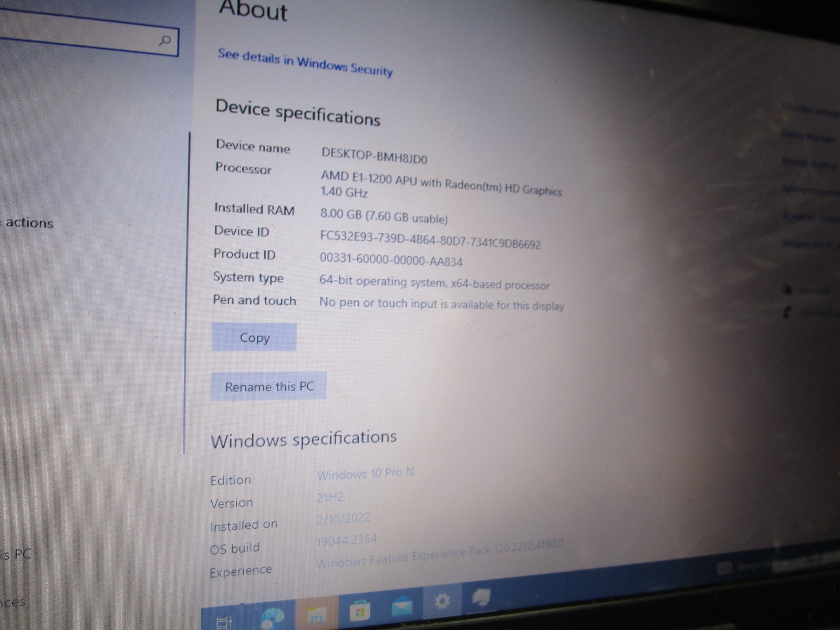Open Remote desktop related link
Image resolution: width=840 pixels, height=630 pixels.
[x=808, y=163]
